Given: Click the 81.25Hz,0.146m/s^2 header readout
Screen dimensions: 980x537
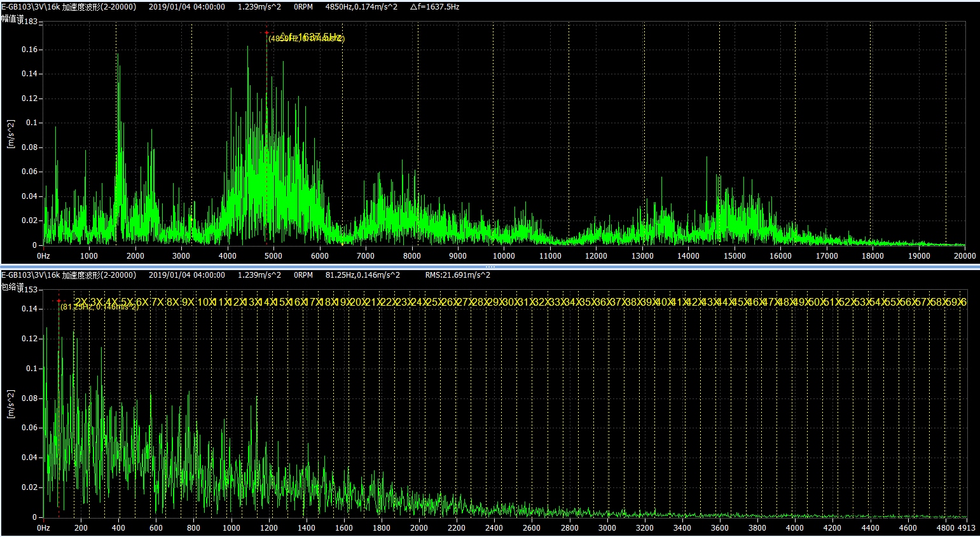Looking at the screenshot, I should pos(362,275).
